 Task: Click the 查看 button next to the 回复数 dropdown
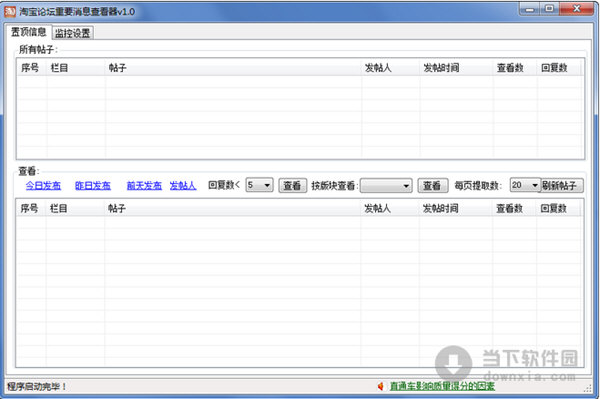point(292,186)
